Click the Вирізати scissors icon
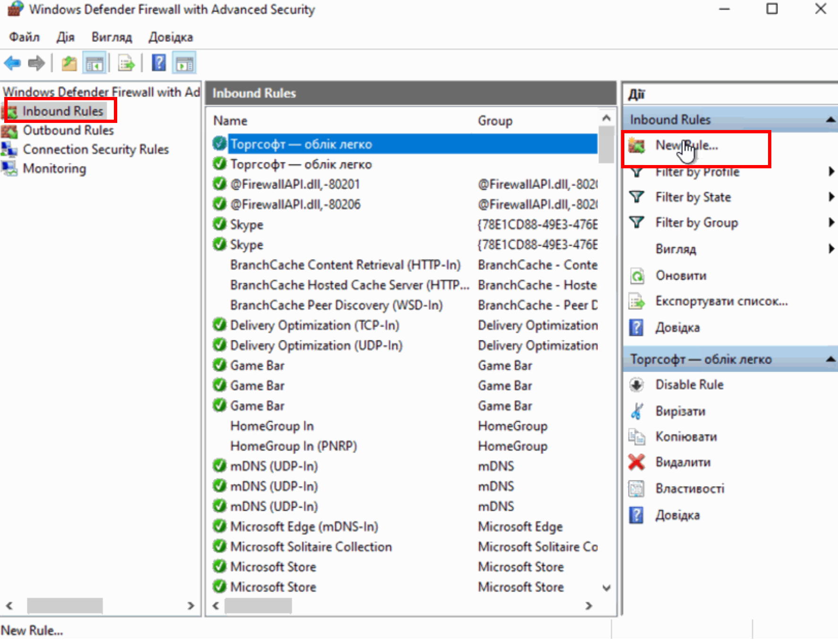The image size is (838, 644). [x=637, y=411]
